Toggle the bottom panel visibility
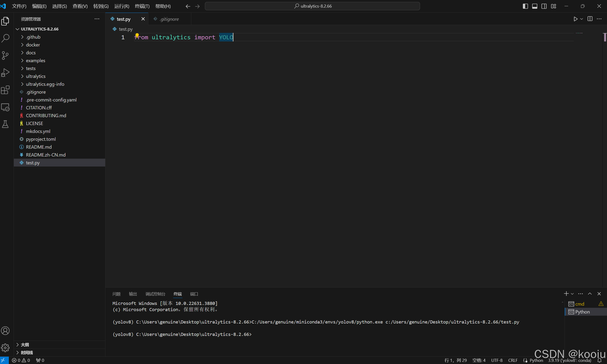The width and height of the screenshot is (607, 364). pos(534,6)
